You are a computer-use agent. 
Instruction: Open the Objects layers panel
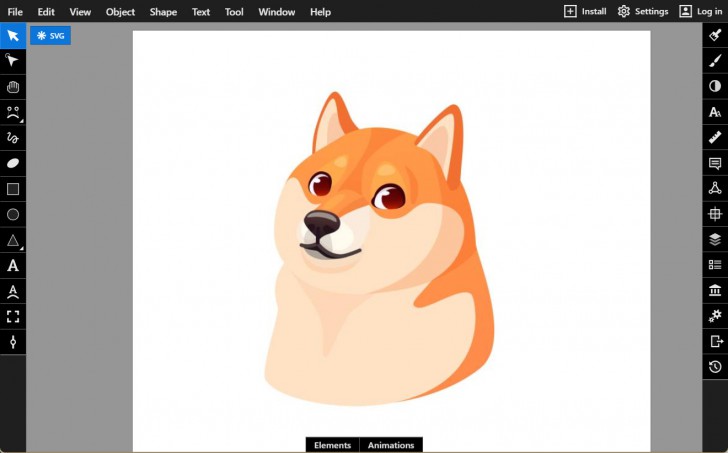point(715,239)
